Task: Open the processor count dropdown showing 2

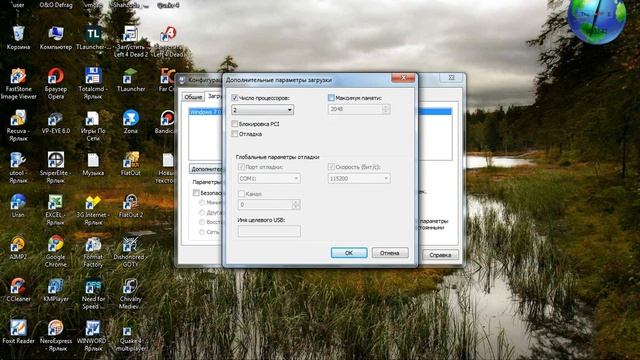Action: (262, 110)
